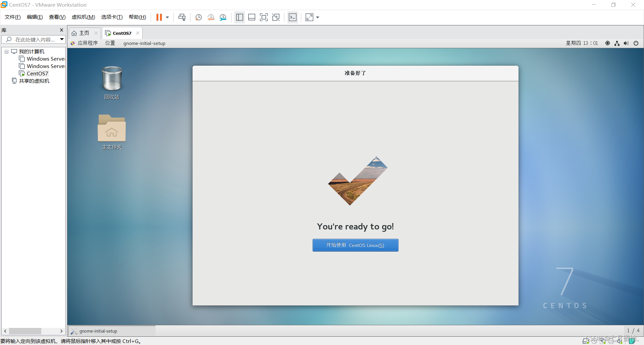
Task: Open the 虚拟机(M) menu
Action: 84,17
